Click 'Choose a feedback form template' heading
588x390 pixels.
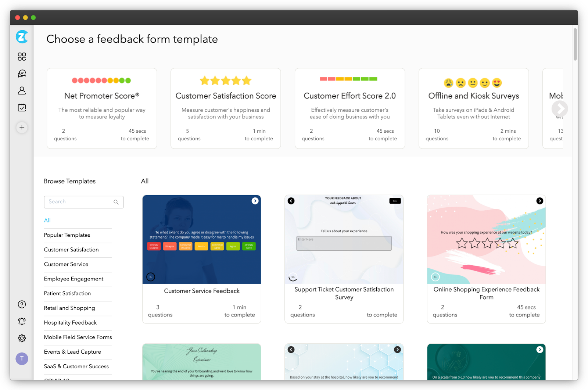click(x=132, y=39)
